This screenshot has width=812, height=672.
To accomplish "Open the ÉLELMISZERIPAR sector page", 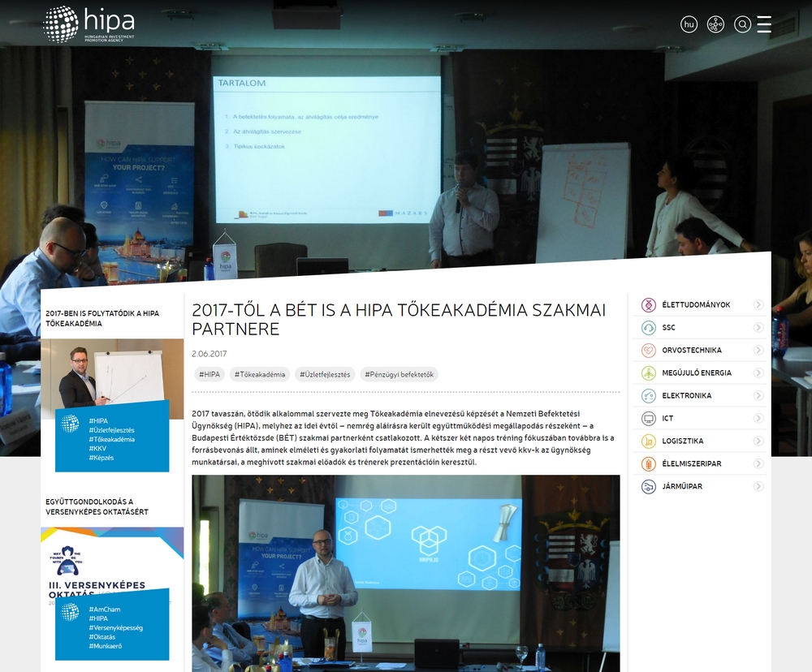I will (x=691, y=464).
